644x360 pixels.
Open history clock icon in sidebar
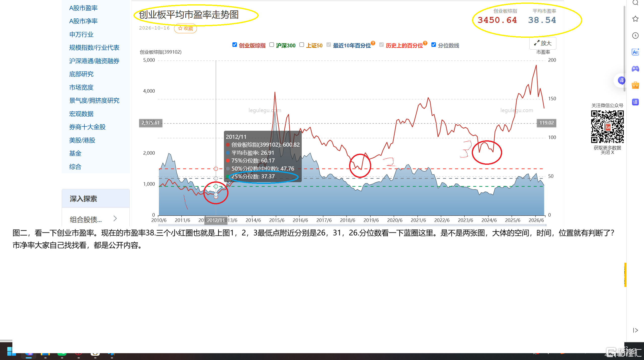pos(635,36)
